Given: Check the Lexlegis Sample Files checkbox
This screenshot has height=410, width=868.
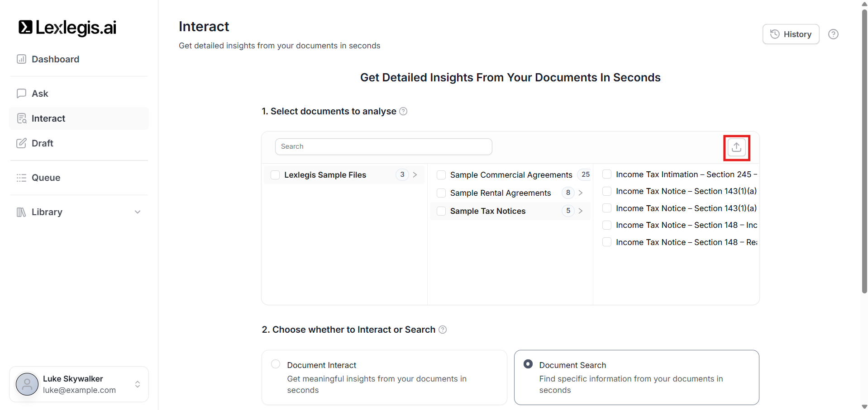Looking at the screenshot, I should (275, 175).
